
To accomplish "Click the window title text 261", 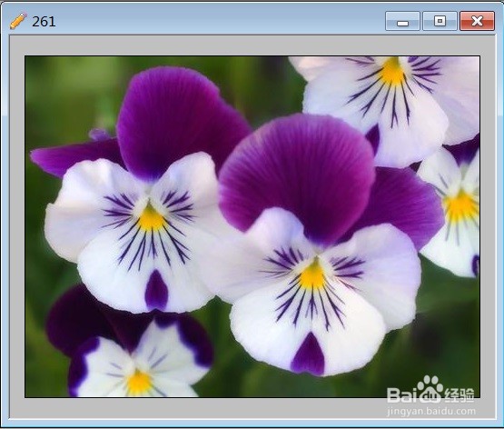I will pos(44,22).
